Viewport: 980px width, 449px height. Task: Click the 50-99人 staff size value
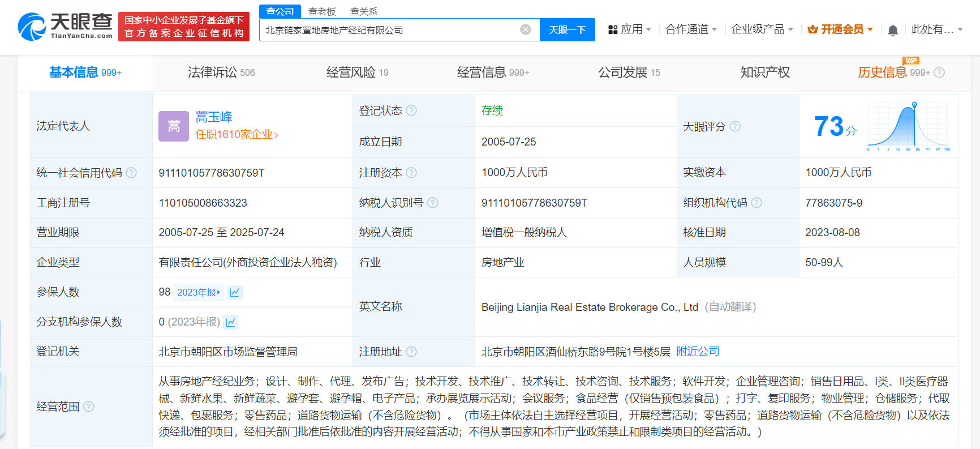[824, 262]
